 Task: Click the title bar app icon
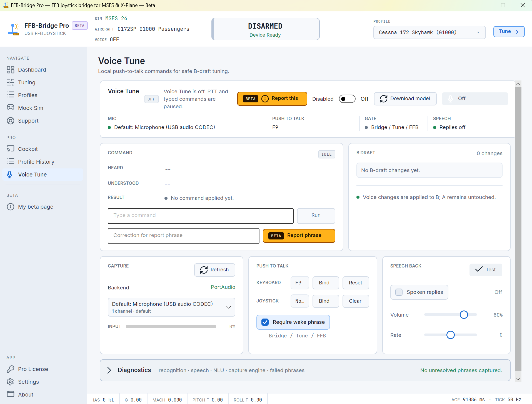click(6, 5)
